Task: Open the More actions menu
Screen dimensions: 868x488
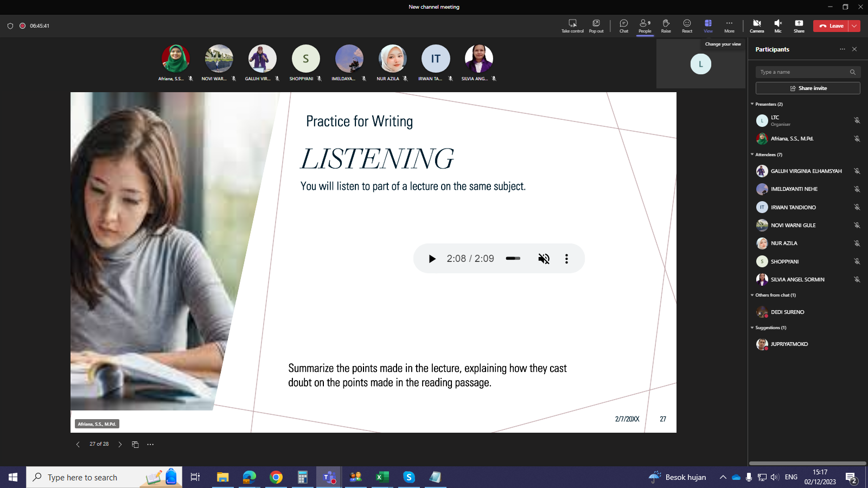Action: (x=729, y=25)
